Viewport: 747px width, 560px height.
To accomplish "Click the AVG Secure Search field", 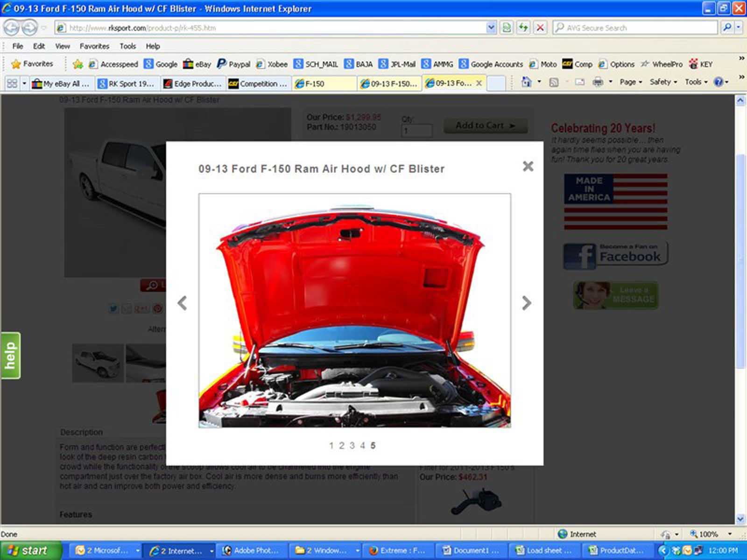I will point(635,28).
